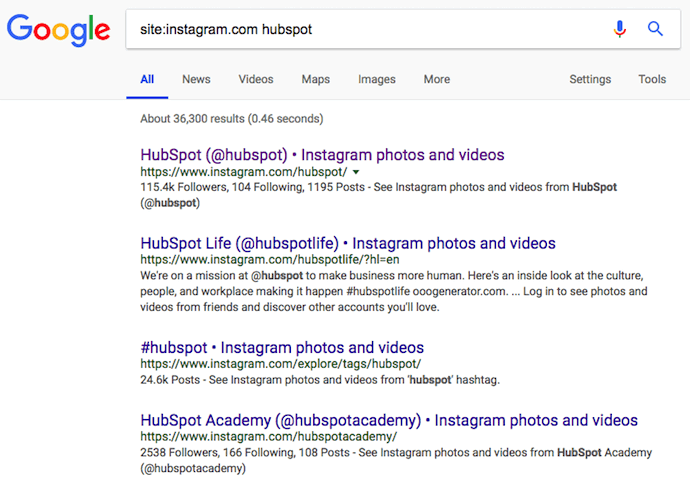Open the HubSpot Academy (@hubspotacademy) result
This screenshot has width=690, height=488.
click(x=389, y=420)
